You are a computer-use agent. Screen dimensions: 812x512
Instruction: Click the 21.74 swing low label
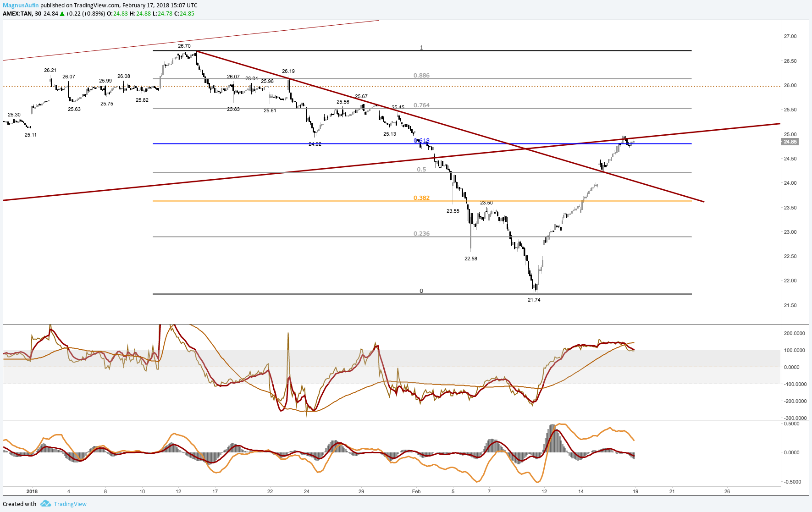[534, 300]
